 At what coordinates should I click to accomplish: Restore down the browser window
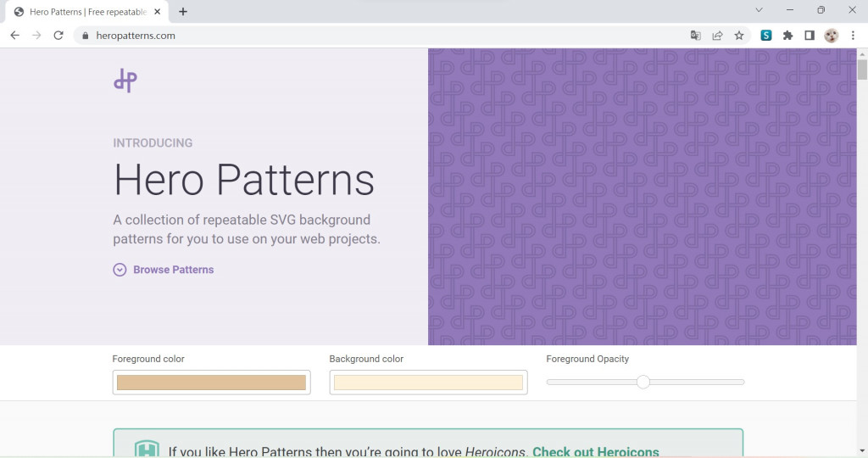[821, 10]
